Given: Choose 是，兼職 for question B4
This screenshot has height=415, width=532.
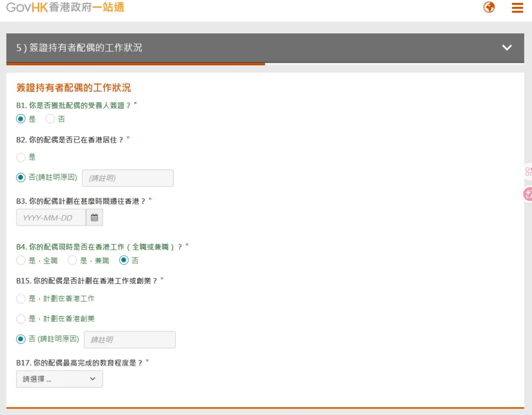Looking at the screenshot, I should click(72, 260).
